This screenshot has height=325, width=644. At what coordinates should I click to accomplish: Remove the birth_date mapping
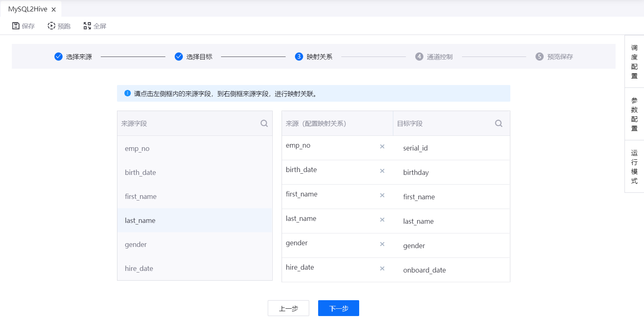(382, 171)
